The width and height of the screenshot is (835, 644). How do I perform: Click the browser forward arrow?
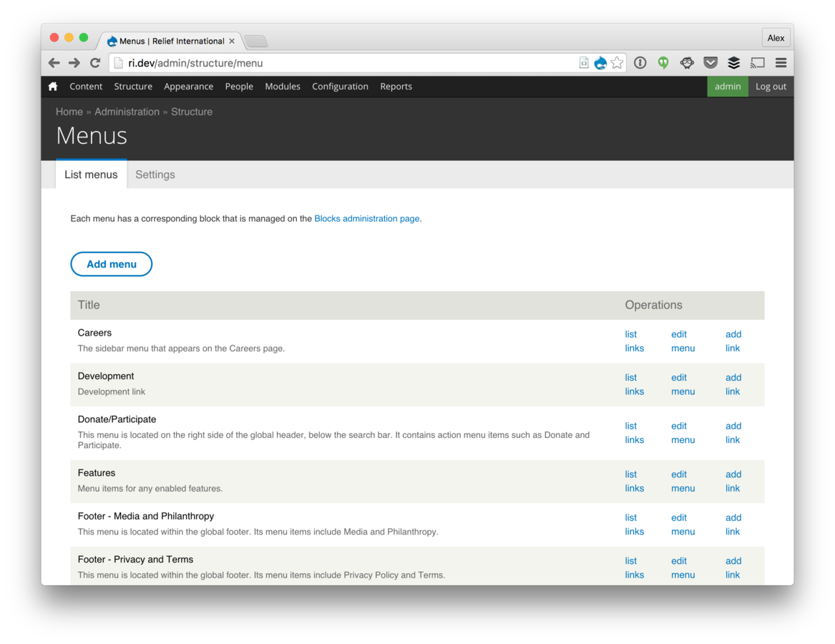click(x=74, y=63)
